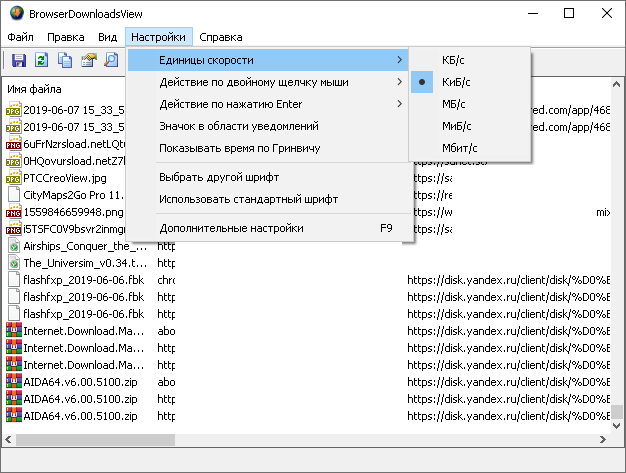Open the Файл menu
The height and width of the screenshot is (473, 626).
point(20,37)
